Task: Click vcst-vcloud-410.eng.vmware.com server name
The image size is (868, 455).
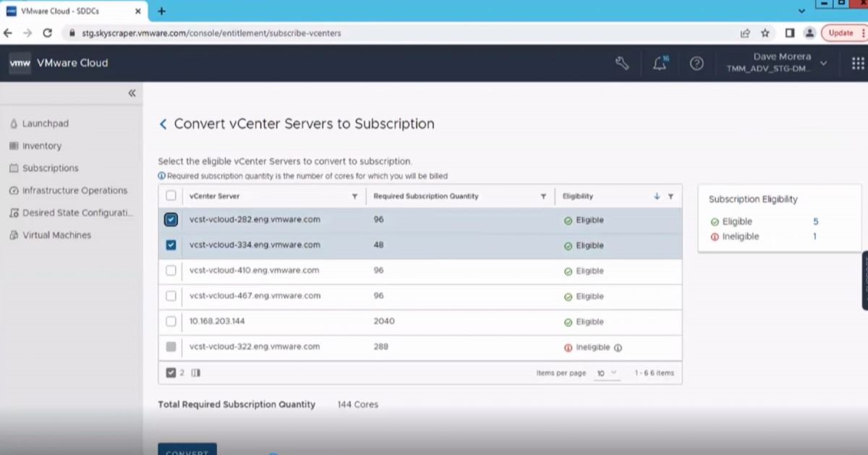Action: point(255,271)
